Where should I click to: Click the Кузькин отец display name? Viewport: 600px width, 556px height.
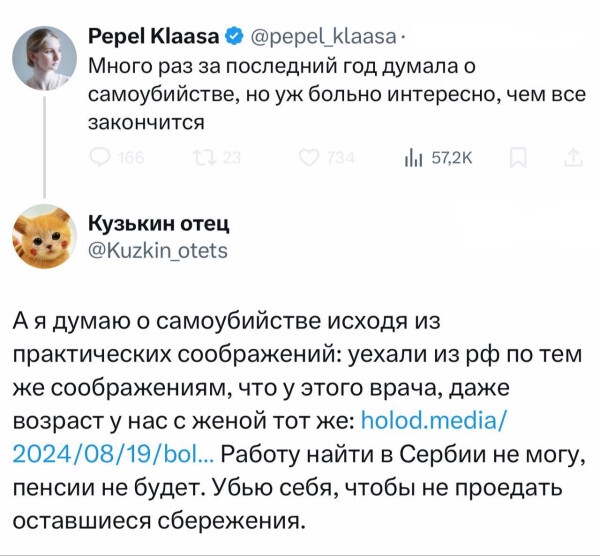coord(160,220)
